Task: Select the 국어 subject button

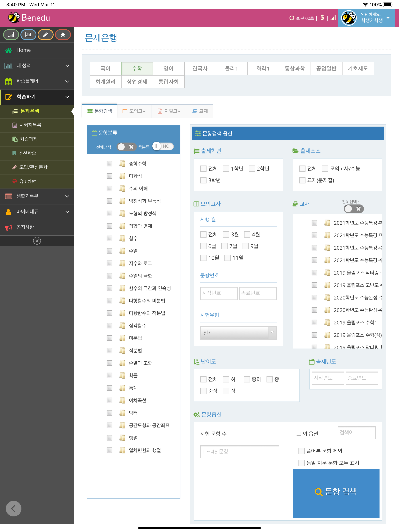Action: pyautogui.click(x=105, y=69)
